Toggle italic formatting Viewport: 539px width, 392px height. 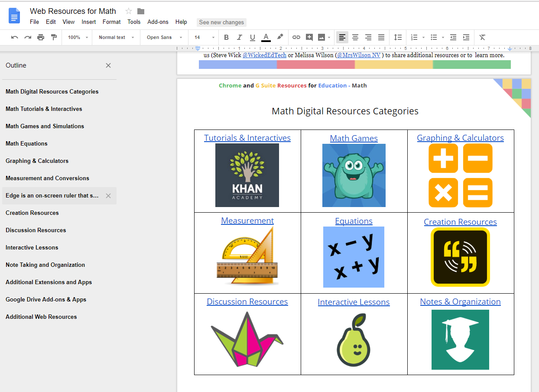239,37
